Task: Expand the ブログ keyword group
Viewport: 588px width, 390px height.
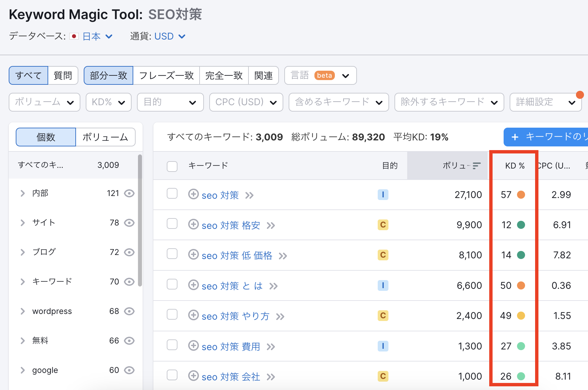Action: [22, 252]
